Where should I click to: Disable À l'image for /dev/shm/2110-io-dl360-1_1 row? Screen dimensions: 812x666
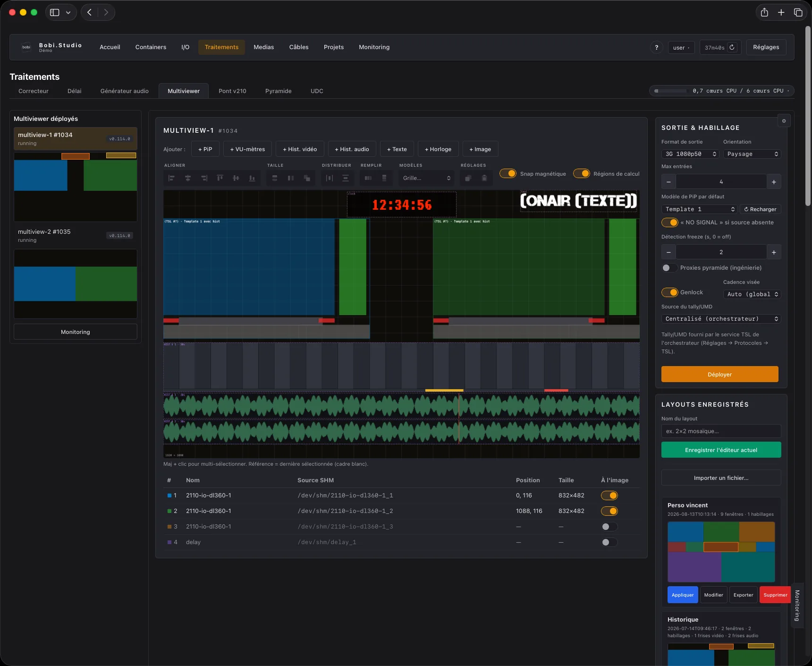pos(609,495)
